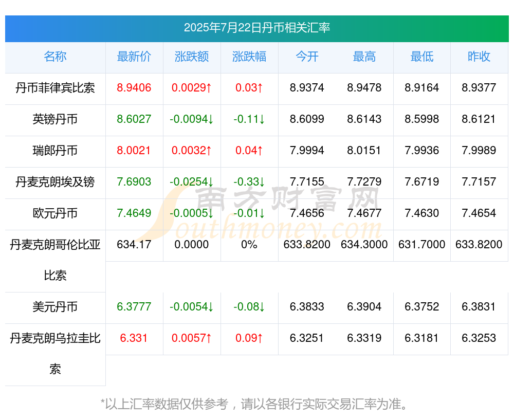Click change amount 0.0029↑

click(191, 87)
